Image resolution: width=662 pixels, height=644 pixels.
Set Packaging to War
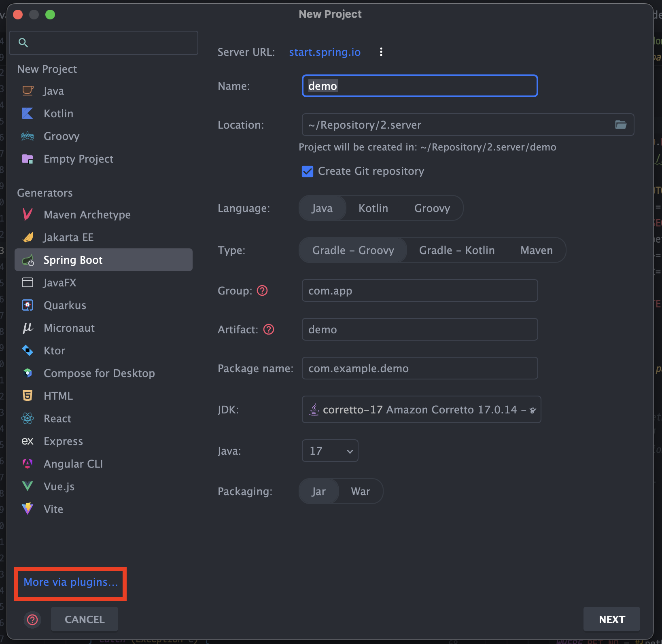[361, 491]
